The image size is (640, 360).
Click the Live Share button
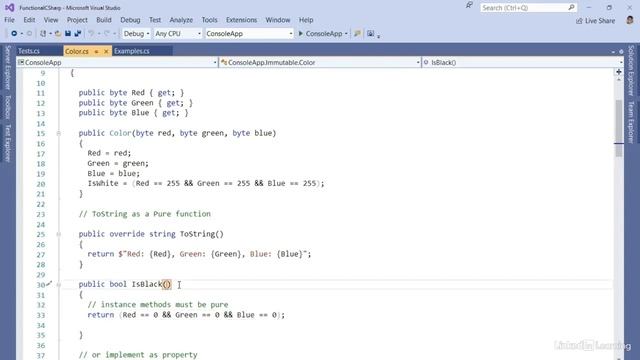coord(595,21)
